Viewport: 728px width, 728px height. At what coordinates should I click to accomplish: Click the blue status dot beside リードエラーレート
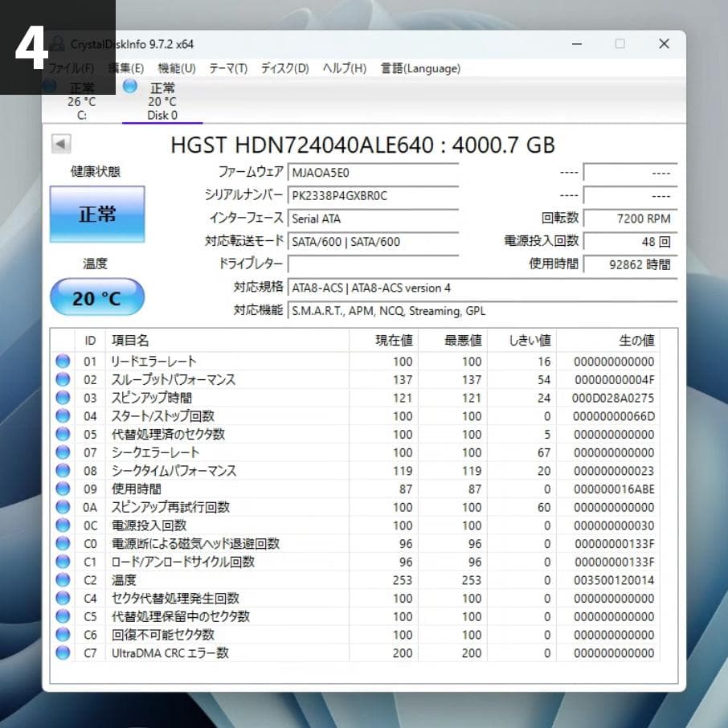click(63, 361)
